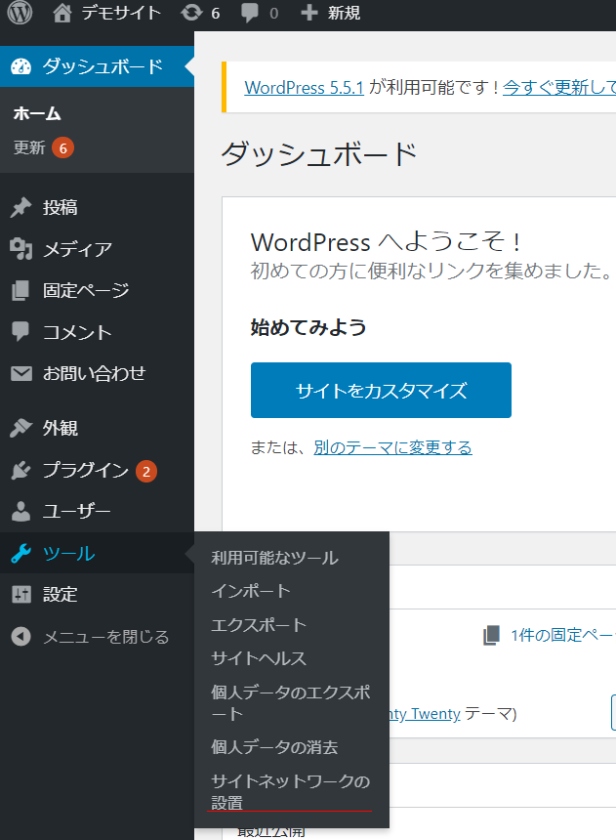Open the お問い合わせ menu

click(x=97, y=373)
